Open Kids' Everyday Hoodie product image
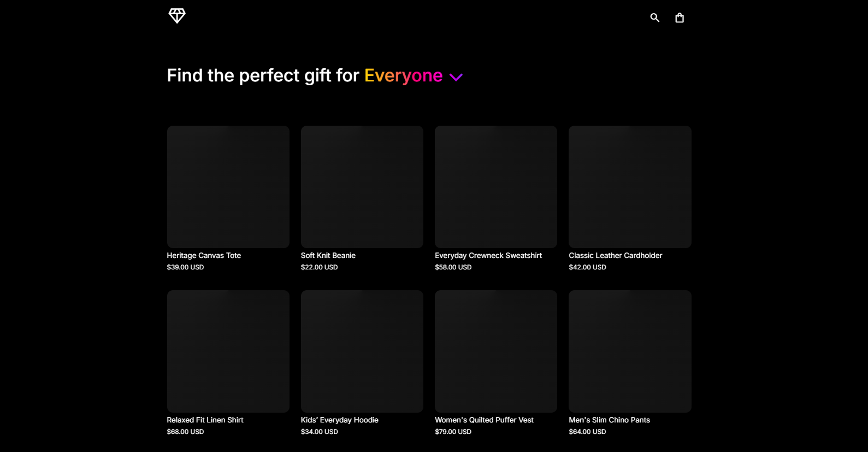Image resolution: width=868 pixels, height=452 pixels. 362,351
